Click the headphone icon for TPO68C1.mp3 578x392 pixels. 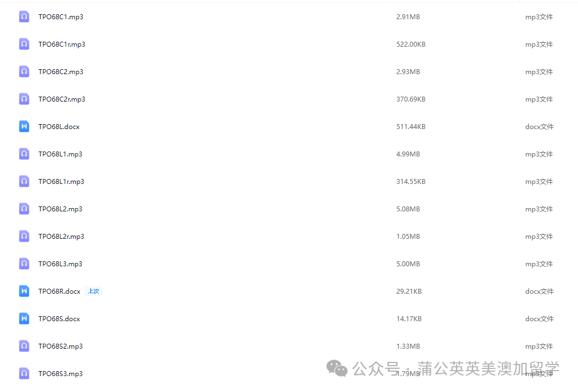tap(24, 17)
